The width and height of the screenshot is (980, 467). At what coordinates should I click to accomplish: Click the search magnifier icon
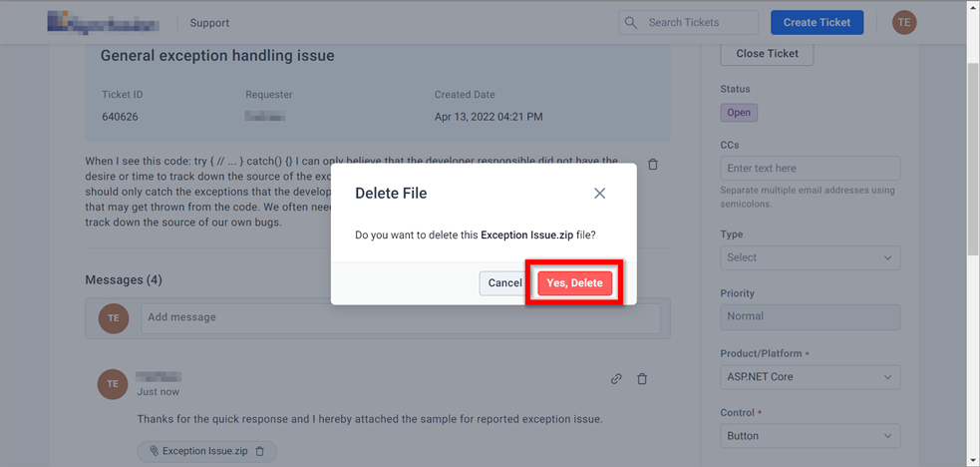pyautogui.click(x=631, y=23)
